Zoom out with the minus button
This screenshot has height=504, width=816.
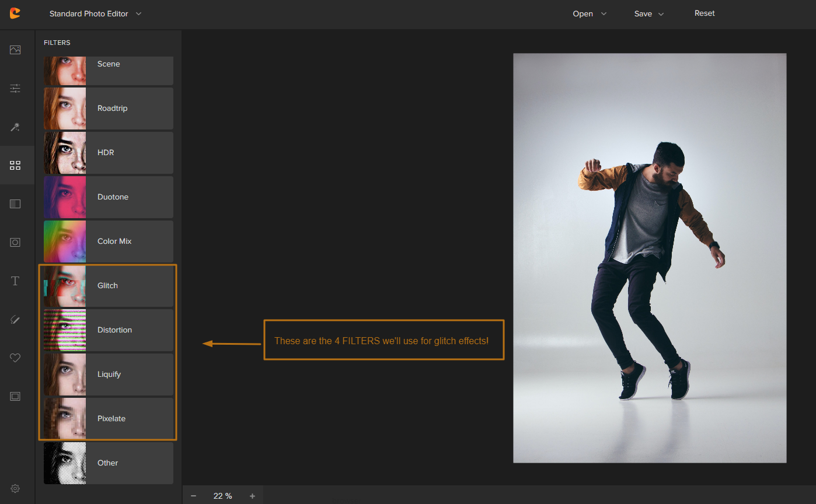[193, 496]
